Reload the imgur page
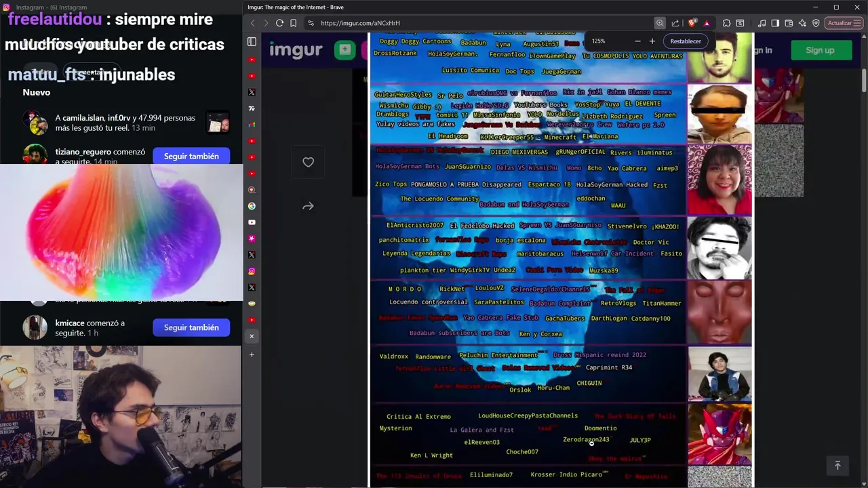The image size is (868, 488). [279, 23]
